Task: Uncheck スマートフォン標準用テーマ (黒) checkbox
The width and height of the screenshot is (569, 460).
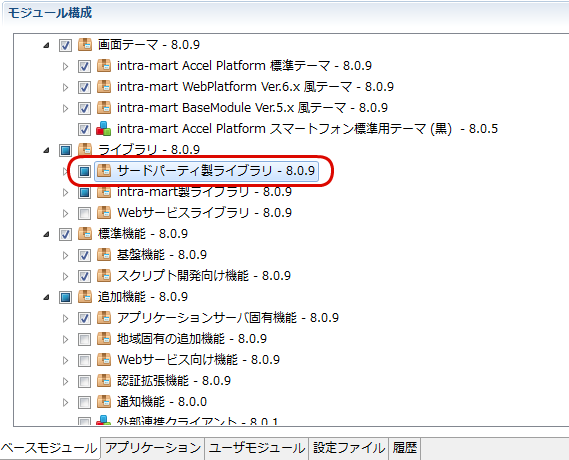Action: pyautogui.click(x=84, y=130)
